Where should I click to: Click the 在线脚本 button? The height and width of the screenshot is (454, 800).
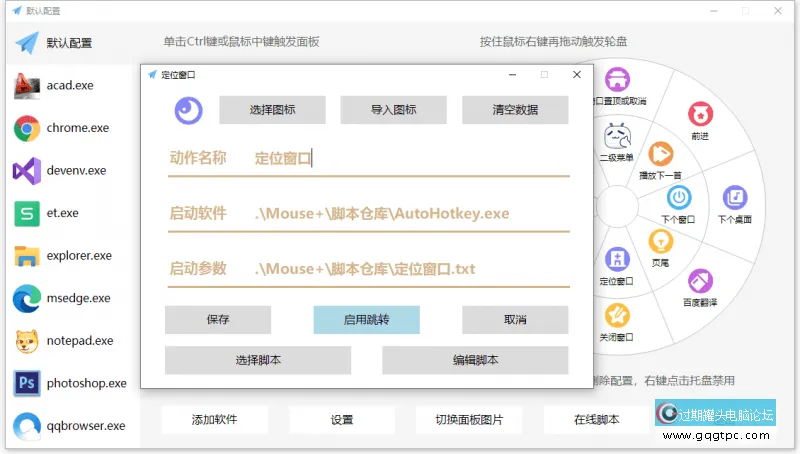(596, 420)
